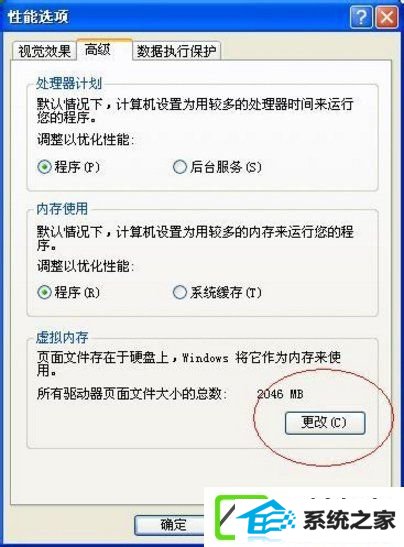This screenshot has width=404, height=547.
Task: Click the 虚拟内存 group heading
Action: [x=62, y=337]
